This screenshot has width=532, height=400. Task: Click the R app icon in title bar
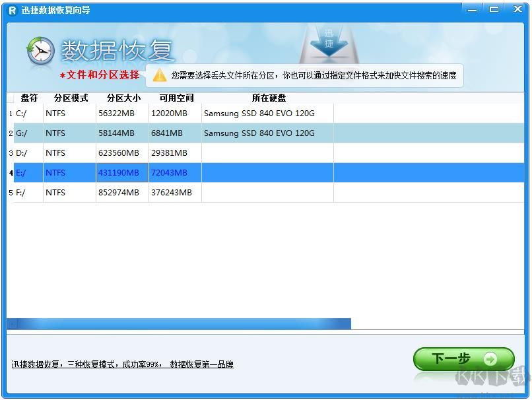pyautogui.click(x=13, y=11)
